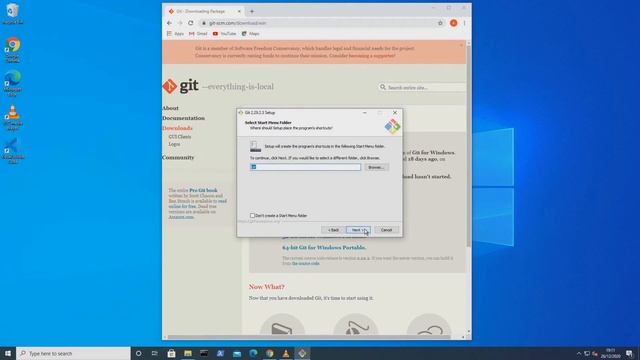640x360 pixels.
Task: Open the Mail app from the taskbar
Action: pyautogui.click(x=237, y=353)
